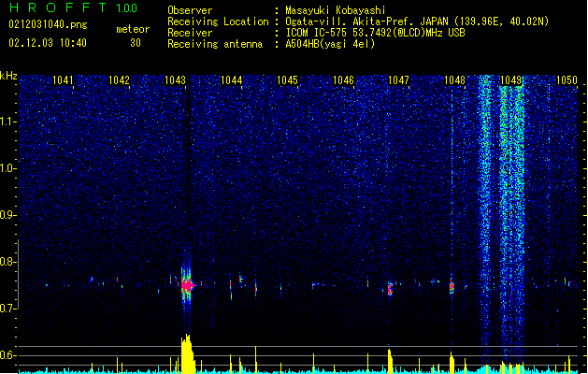Click the timestamp 02.12.03 10:40

pyautogui.click(x=48, y=43)
